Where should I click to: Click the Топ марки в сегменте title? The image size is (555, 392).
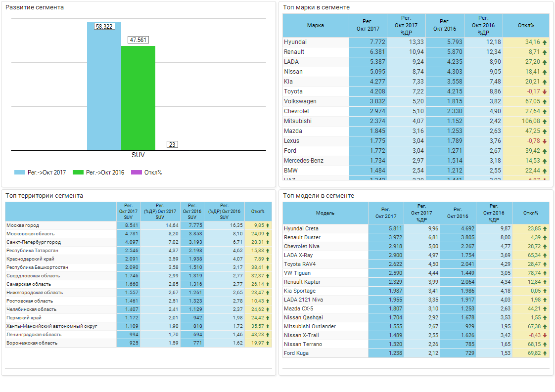coord(317,7)
